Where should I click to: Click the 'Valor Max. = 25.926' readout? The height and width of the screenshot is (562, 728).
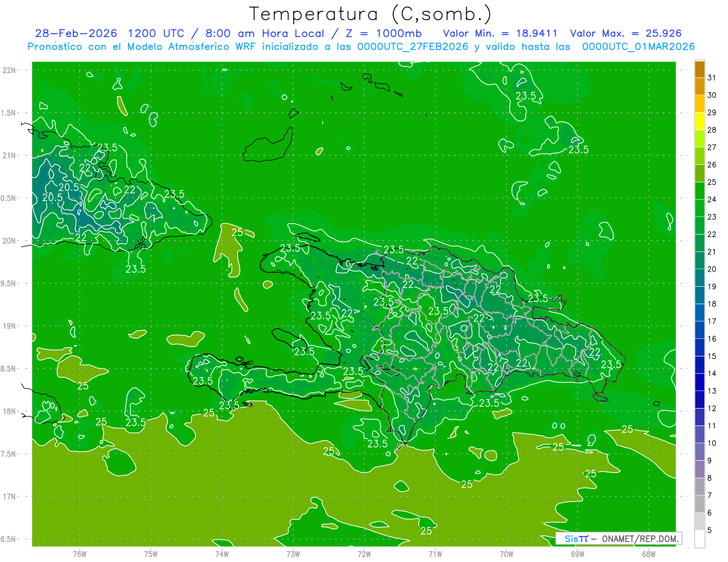point(625,33)
